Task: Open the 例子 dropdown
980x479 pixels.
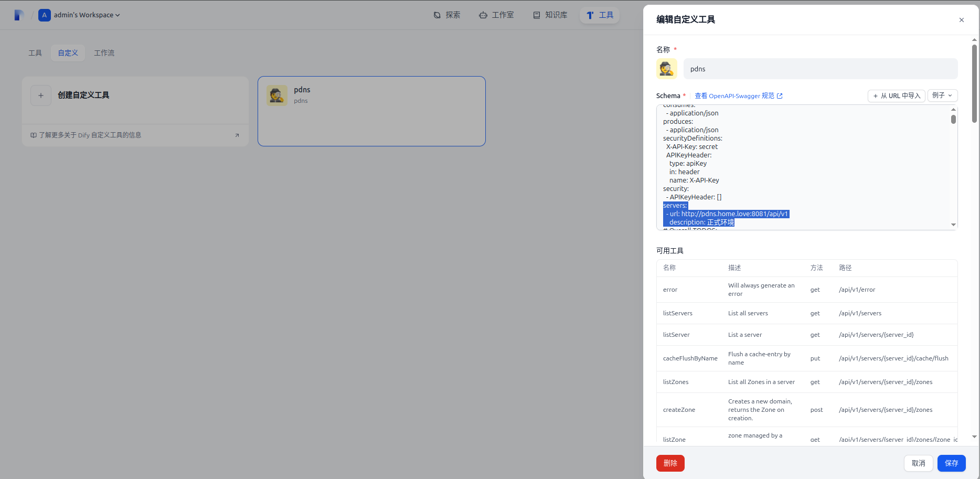Action: pyautogui.click(x=943, y=95)
